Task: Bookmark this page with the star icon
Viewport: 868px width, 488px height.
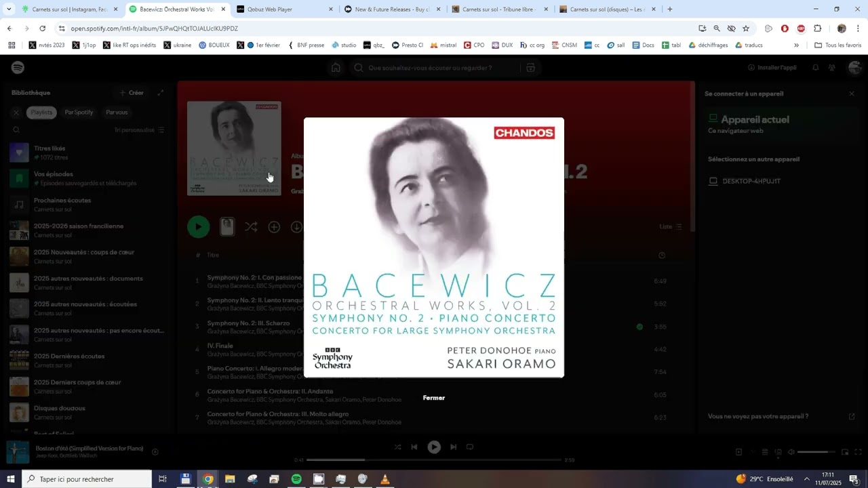Action: 746,28
